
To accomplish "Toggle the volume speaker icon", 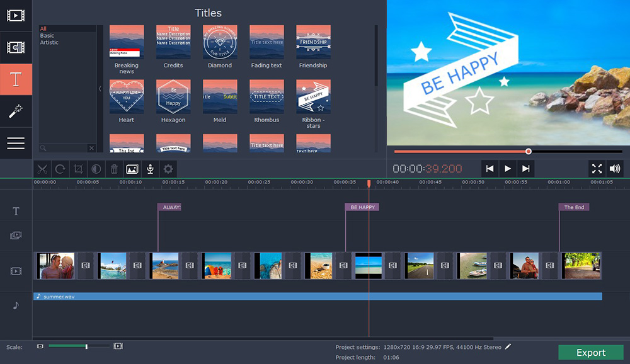I will pyautogui.click(x=615, y=169).
